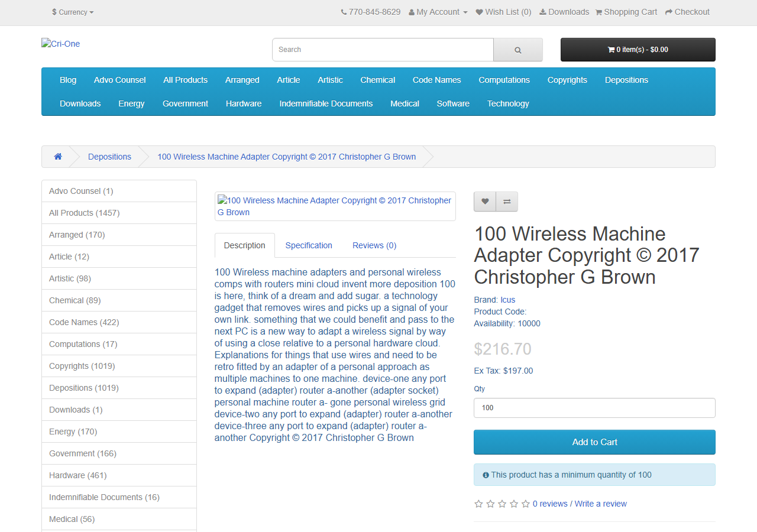Open the Icus brand link
The image size is (757, 532).
point(508,300)
